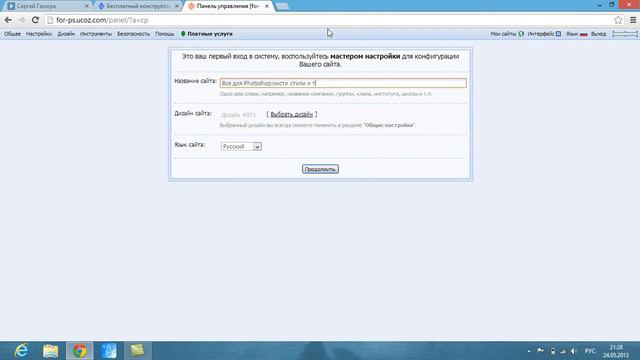Viewport: 640px width, 360px height.
Task: Open the Инструменты menu
Action: pyautogui.click(x=96, y=34)
